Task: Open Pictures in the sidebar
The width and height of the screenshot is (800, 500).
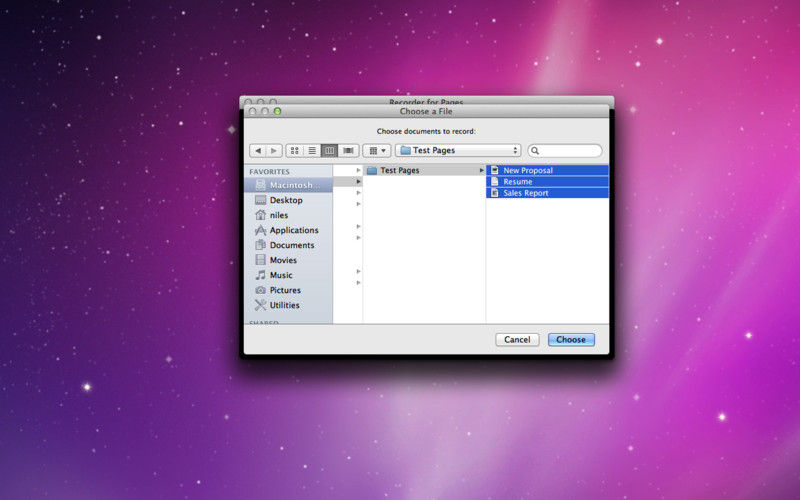Action: pyautogui.click(x=288, y=290)
